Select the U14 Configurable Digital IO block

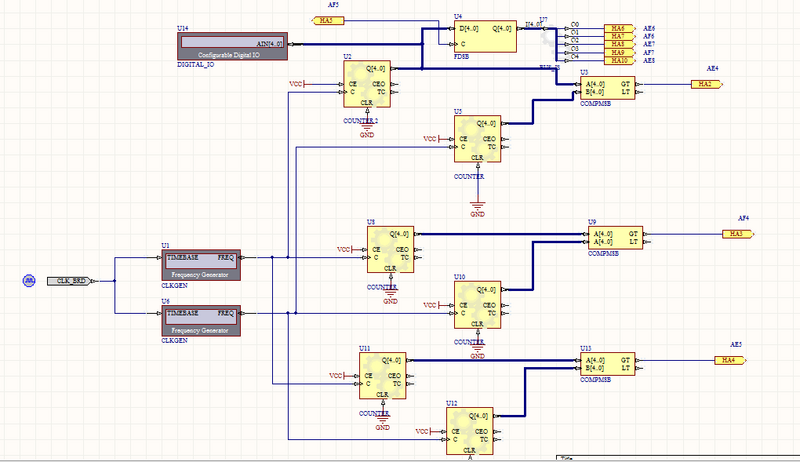click(230, 47)
